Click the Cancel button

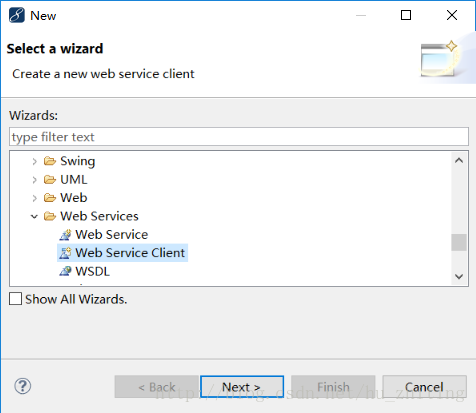(424, 387)
